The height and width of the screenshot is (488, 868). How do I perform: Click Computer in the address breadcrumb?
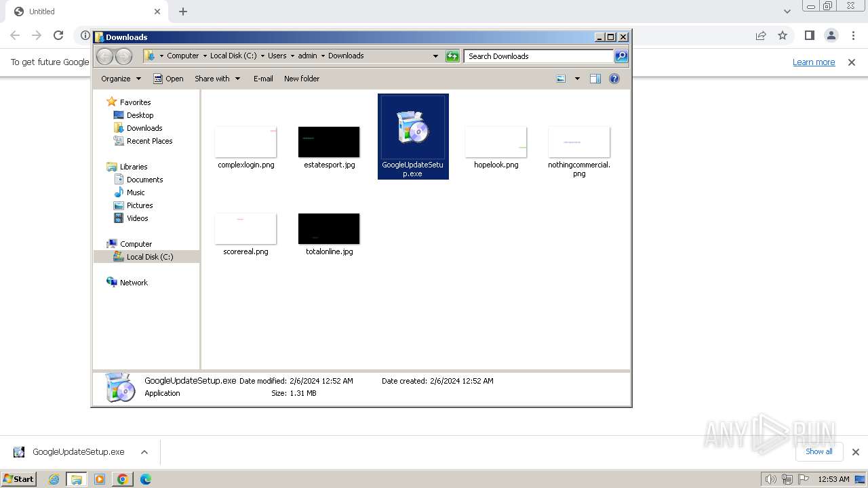click(183, 56)
